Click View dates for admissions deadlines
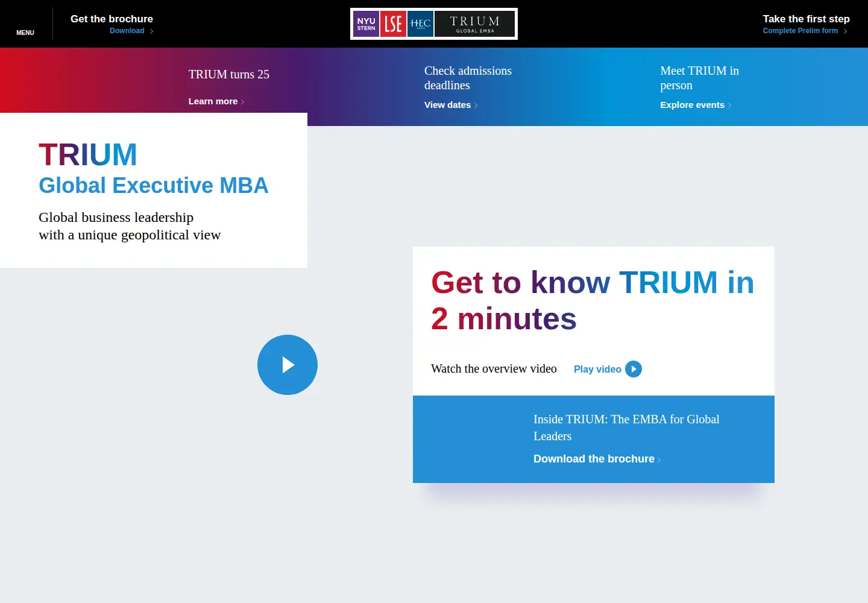This screenshot has width=868, height=603. coord(451,105)
